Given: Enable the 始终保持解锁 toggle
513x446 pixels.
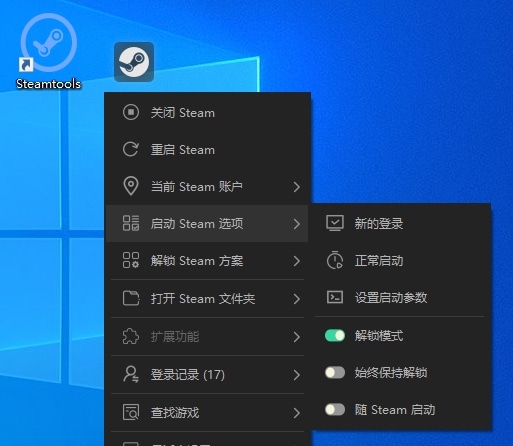Looking at the screenshot, I should click(335, 372).
